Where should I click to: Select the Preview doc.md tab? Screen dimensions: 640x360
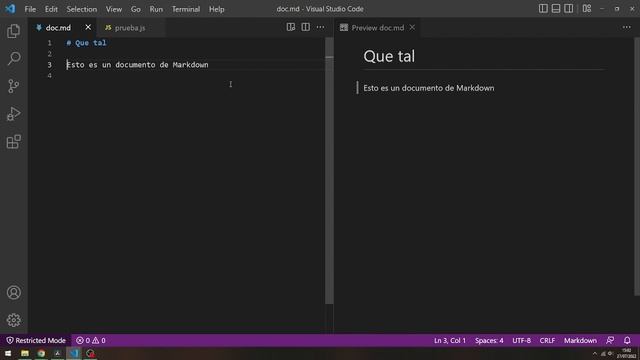[x=378, y=27]
